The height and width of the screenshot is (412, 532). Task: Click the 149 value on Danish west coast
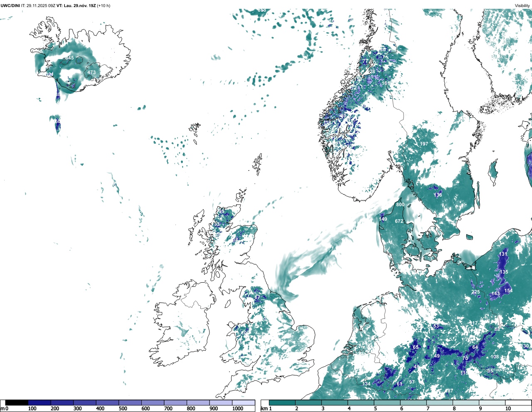click(383, 219)
